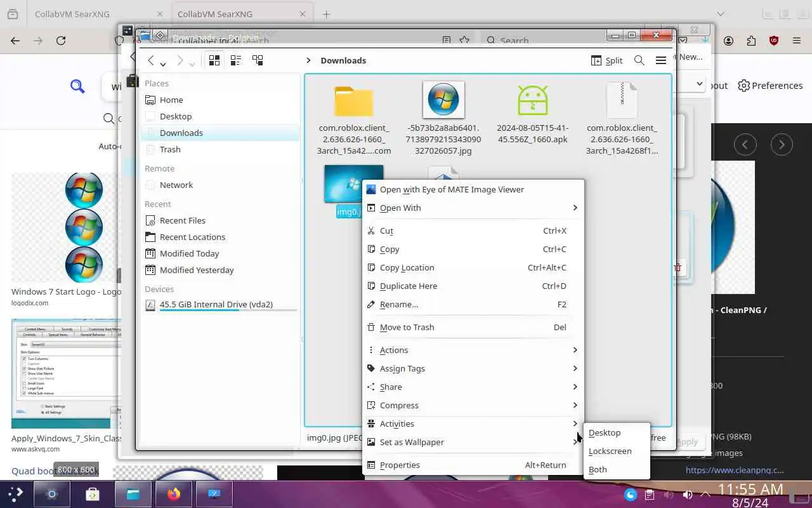Open Recent Files in sidebar
The image size is (812, 508).
219,220
